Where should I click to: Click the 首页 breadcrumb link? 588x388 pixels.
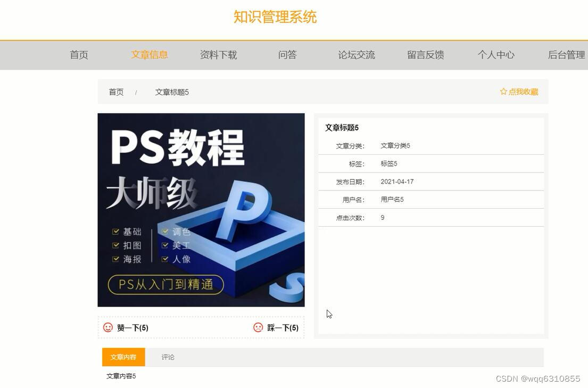[116, 92]
